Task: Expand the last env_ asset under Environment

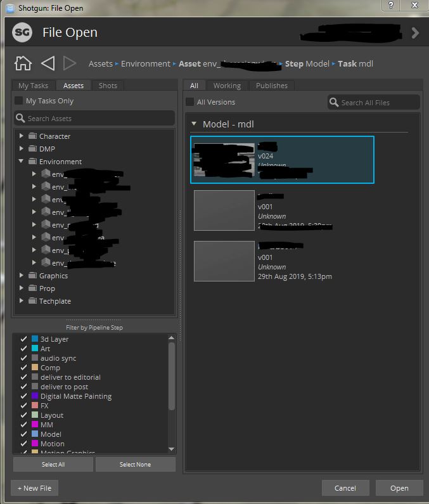Action: pyautogui.click(x=34, y=262)
